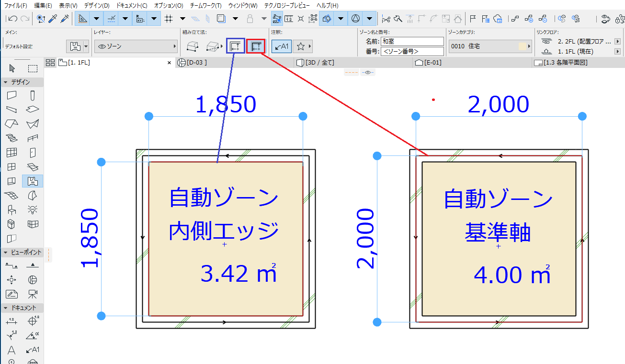Select the Zone tool in toolbox

[x=33, y=181]
